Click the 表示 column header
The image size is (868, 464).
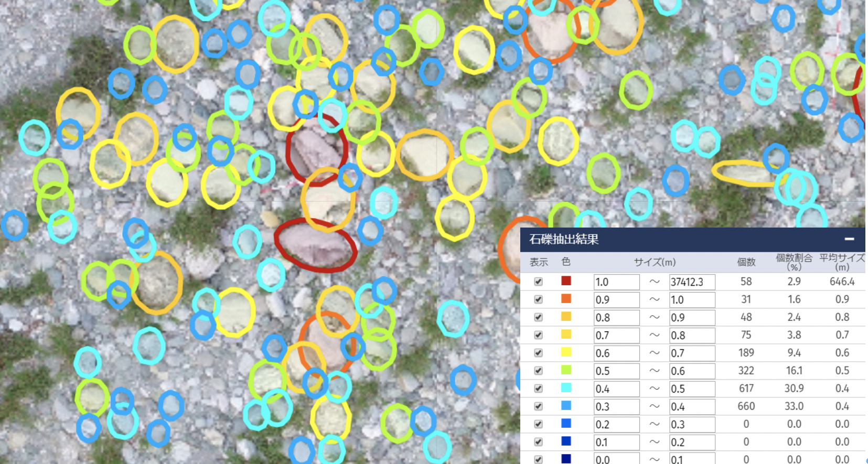click(539, 262)
